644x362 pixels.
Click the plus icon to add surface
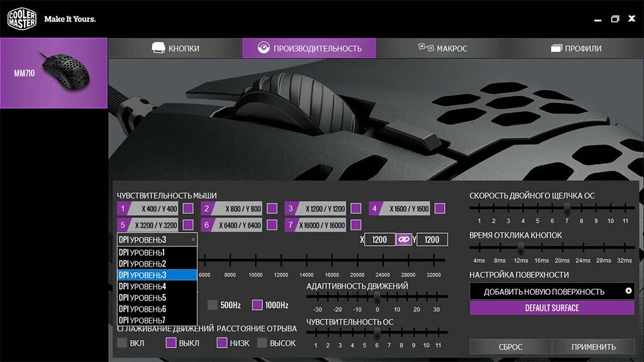[x=628, y=290]
